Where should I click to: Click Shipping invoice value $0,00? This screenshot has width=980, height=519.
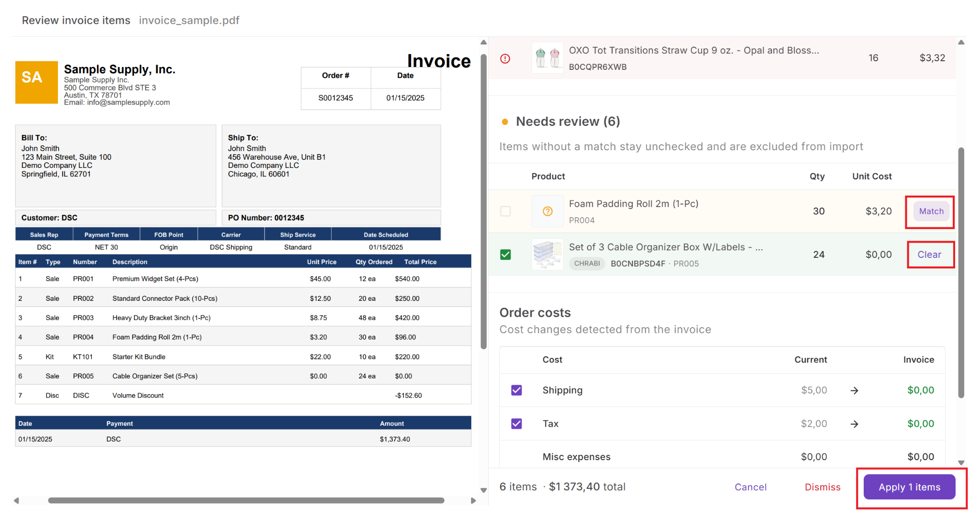pyautogui.click(x=921, y=390)
